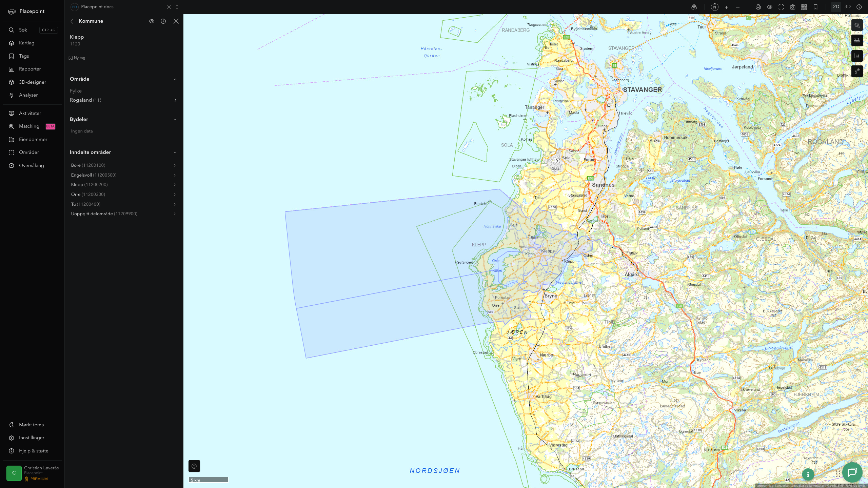The width and height of the screenshot is (868, 488).
Task: Open Orre (11200300) area
Action: [123, 195]
